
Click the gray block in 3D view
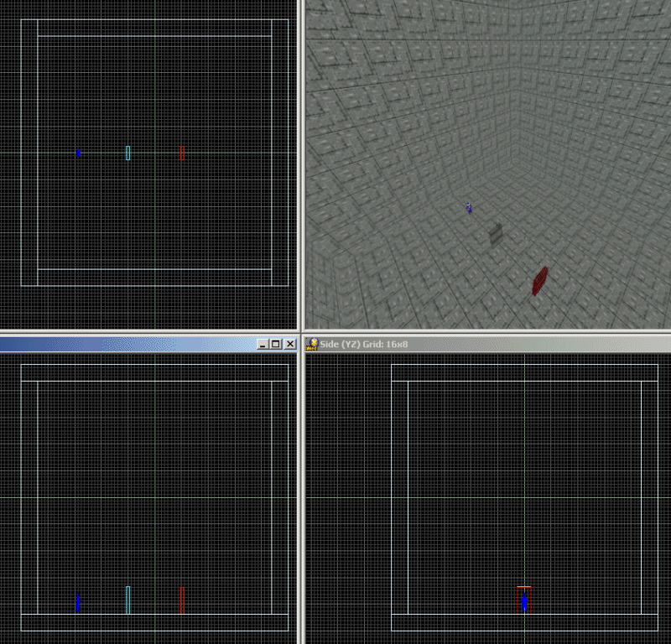tap(496, 235)
